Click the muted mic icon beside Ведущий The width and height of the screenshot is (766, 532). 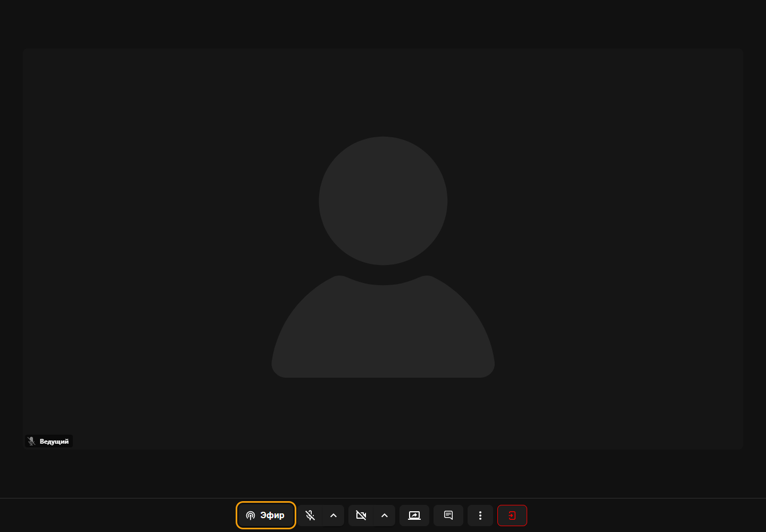(32, 442)
